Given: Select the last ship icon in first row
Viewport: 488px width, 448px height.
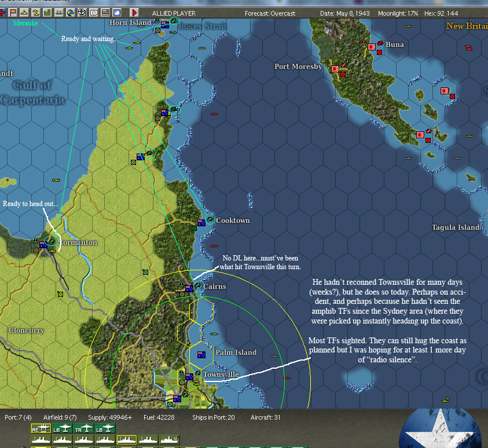Looking at the screenshot, I should [169, 439].
